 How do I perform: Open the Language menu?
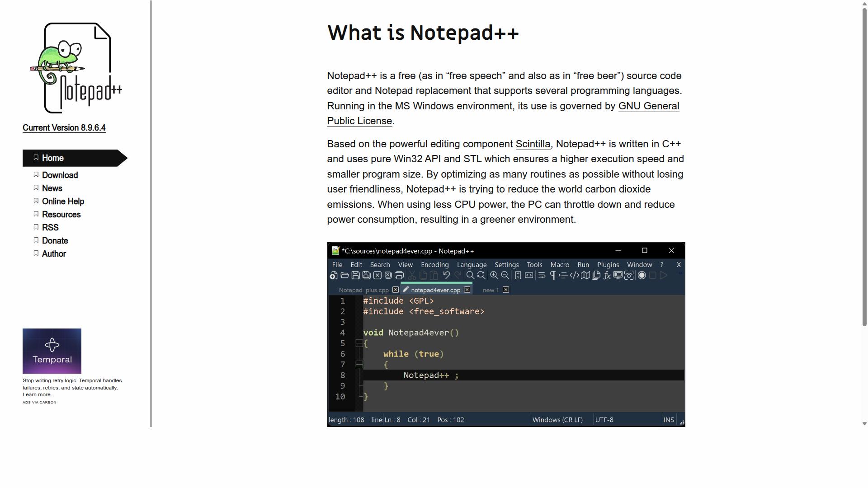pyautogui.click(x=472, y=265)
